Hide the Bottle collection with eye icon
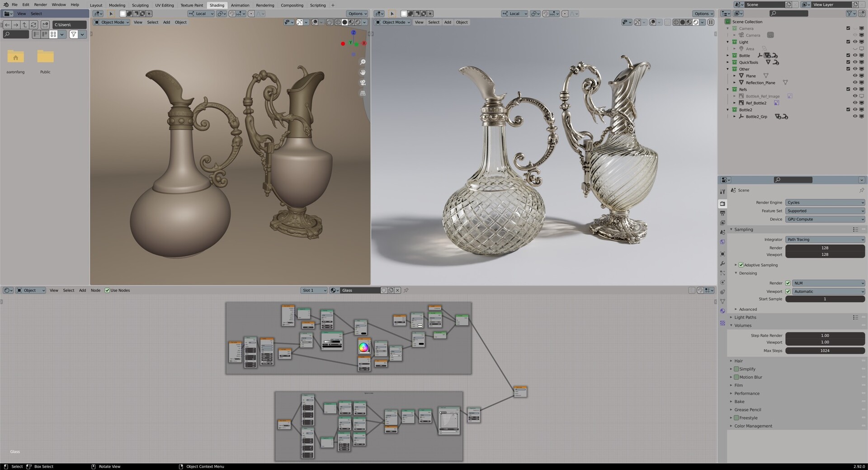 tap(855, 55)
